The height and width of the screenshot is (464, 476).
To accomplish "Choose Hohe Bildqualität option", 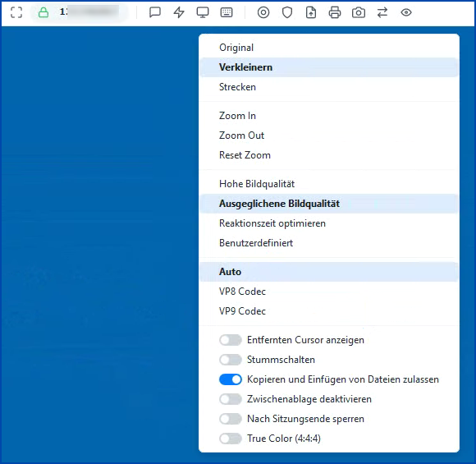I will (329, 184).
